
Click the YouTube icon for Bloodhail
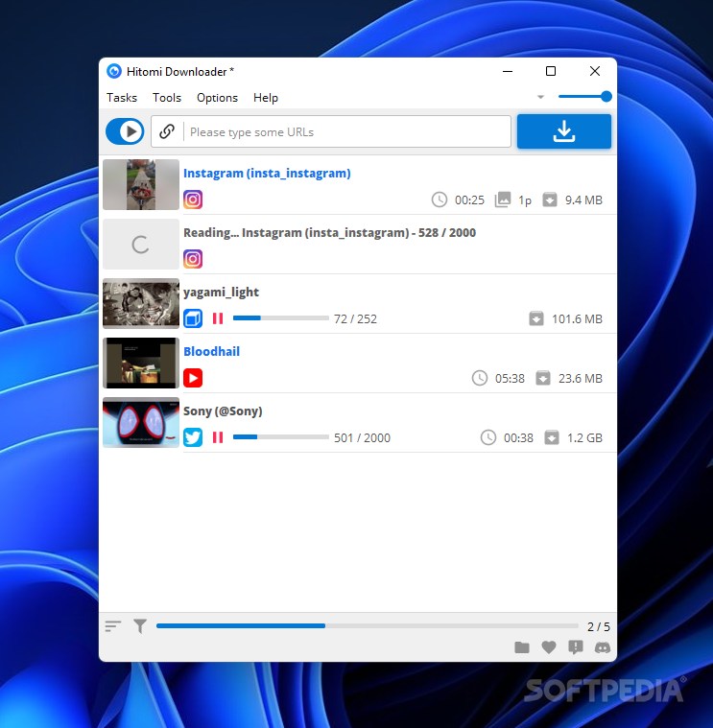tap(193, 378)
